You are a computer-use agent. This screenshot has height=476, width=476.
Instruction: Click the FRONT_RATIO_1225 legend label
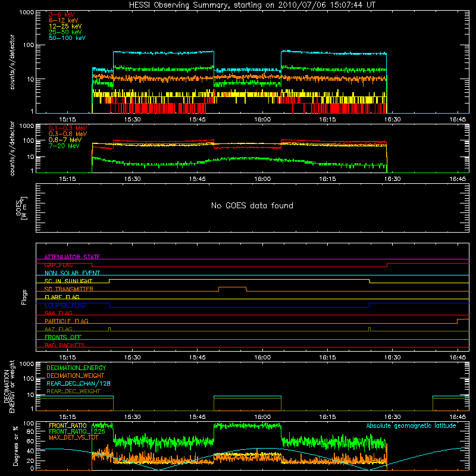click(77, 431)
